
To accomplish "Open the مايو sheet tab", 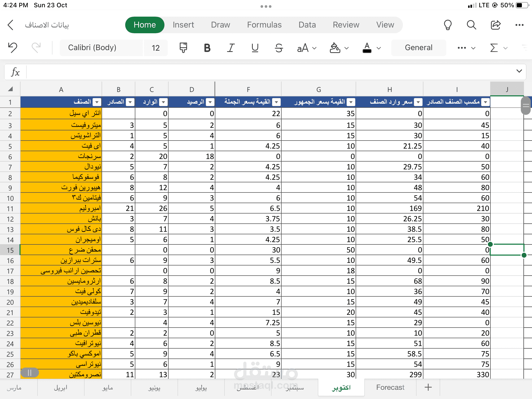I will click(x=108, y=388).
